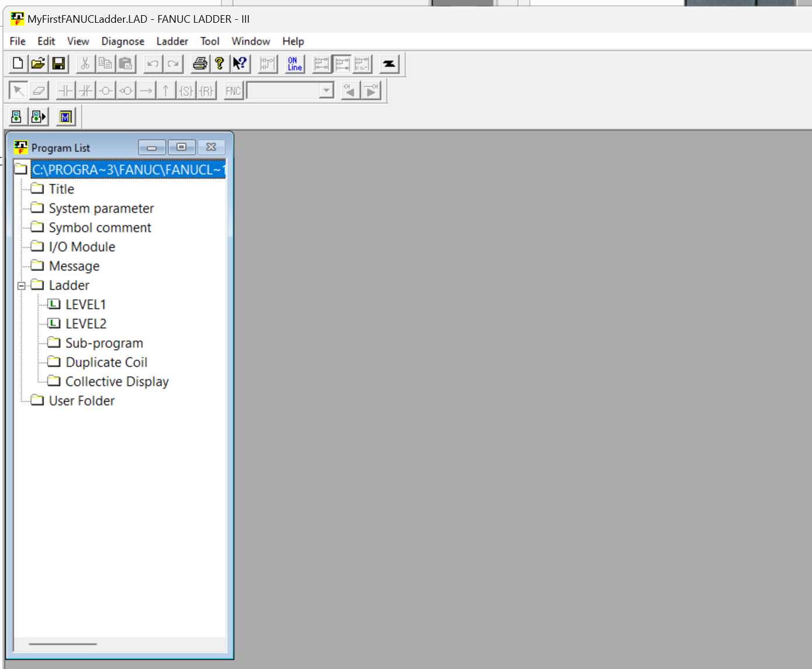Click the Redo arrow icon
The image size is (812, 669).
[x=173, y=64]
